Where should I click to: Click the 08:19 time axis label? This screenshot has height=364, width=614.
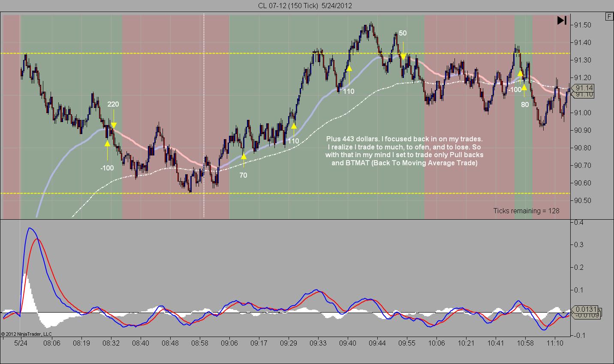coord(81,343)
